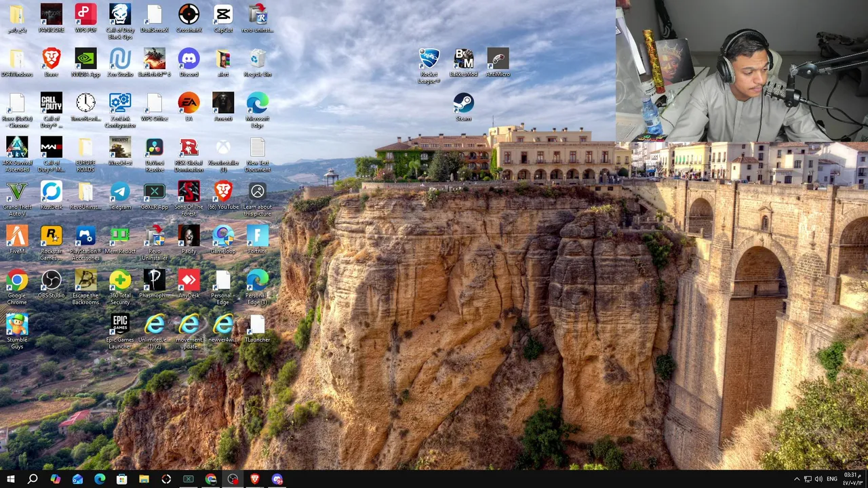Image resolution: width=868 pixels, height=488 pixels.
Task: Open Microsoft Store taskbar icon
Action: 121,480
